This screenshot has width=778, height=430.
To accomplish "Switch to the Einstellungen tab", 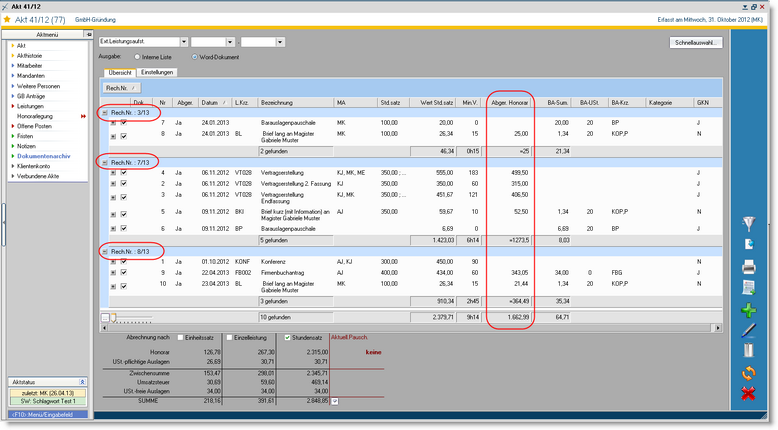I will click(157, 72).
